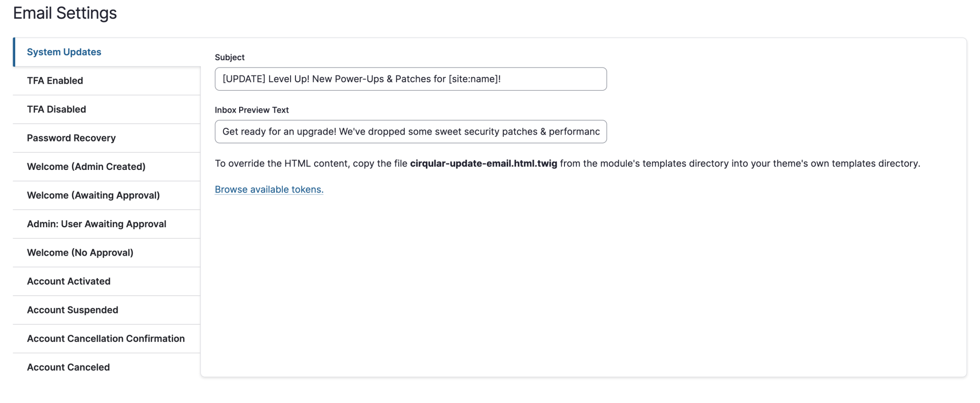Switch to TFA Disabled email settings
This screenshot has height=403, width=980.
(107, 109)
